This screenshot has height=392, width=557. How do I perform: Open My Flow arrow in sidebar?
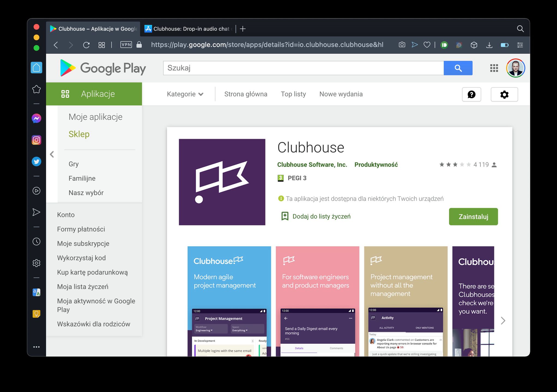click(37, 212)
